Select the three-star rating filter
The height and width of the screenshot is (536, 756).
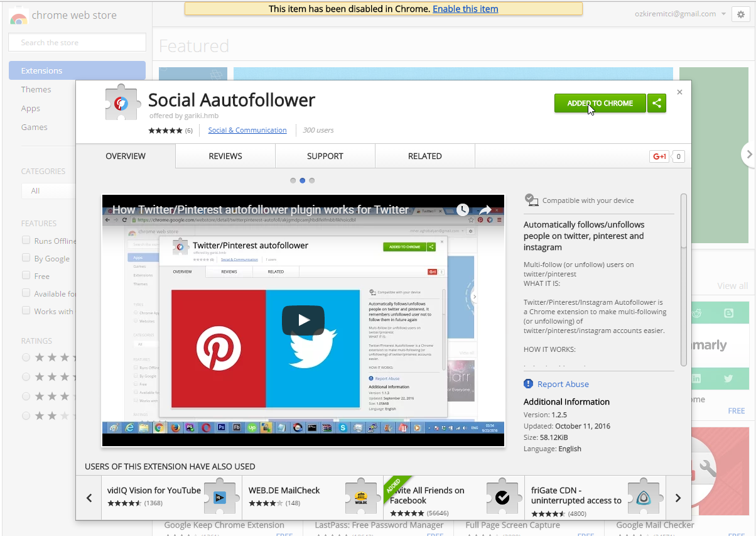click(x=26, y=396)
